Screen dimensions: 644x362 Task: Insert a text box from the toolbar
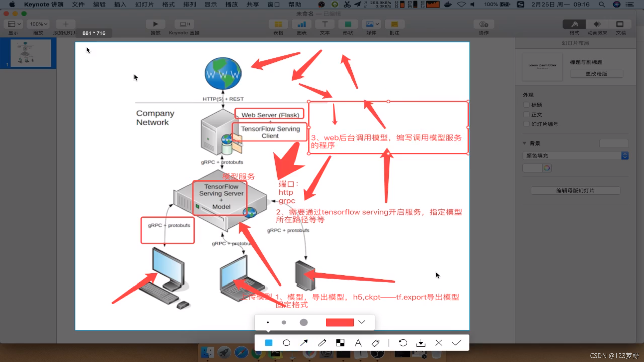[x=325, y=24]
